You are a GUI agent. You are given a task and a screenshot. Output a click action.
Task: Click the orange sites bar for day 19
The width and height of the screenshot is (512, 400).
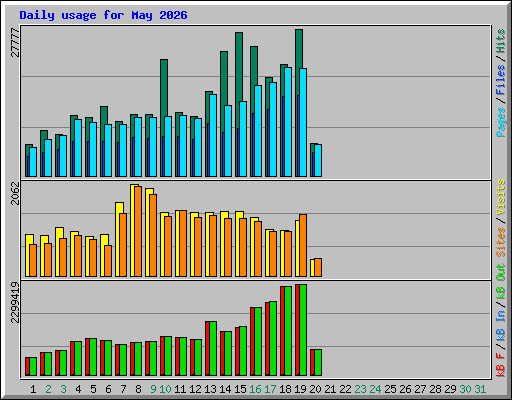[303, 245]
